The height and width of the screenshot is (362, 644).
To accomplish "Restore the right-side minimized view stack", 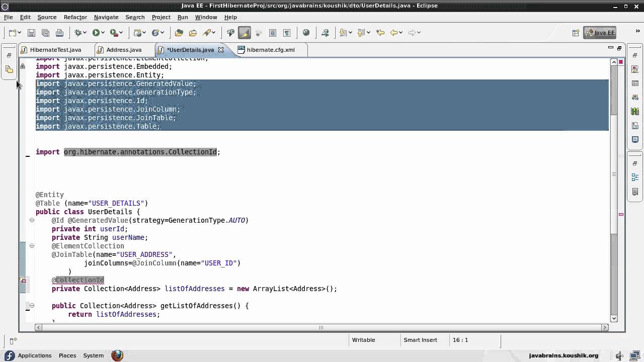I will (635, 55).
